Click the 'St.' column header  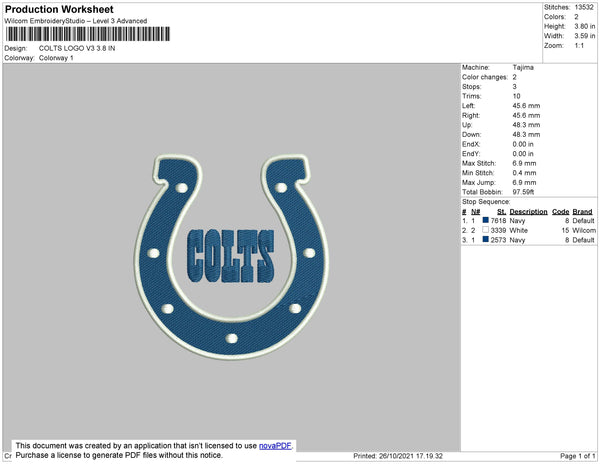502,212
